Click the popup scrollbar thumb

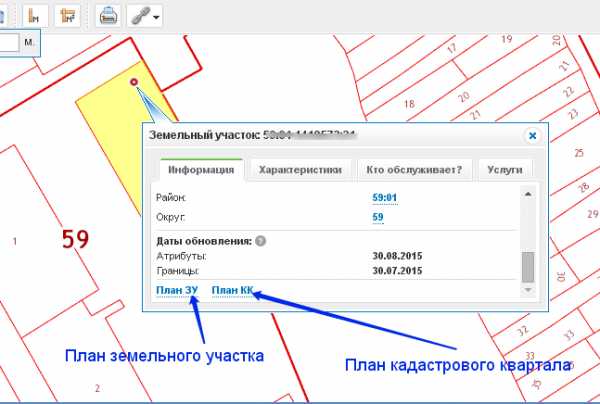[528, 267]
